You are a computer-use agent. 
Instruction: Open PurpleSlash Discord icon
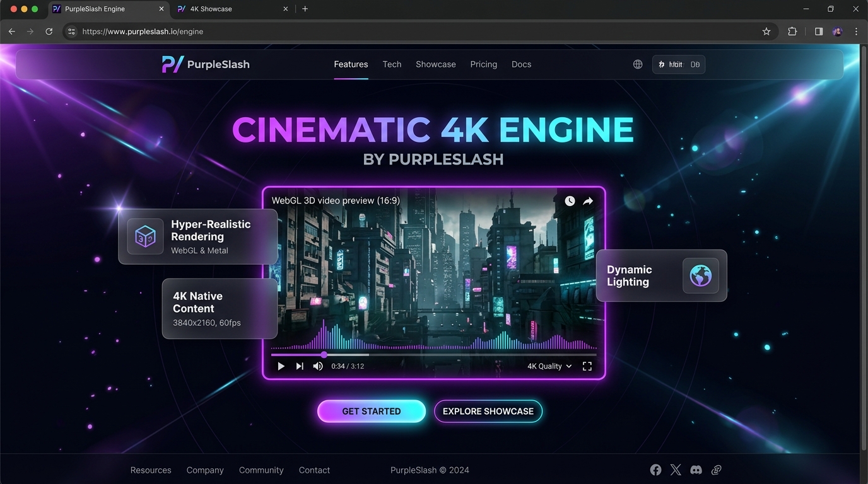pos(696,470)
